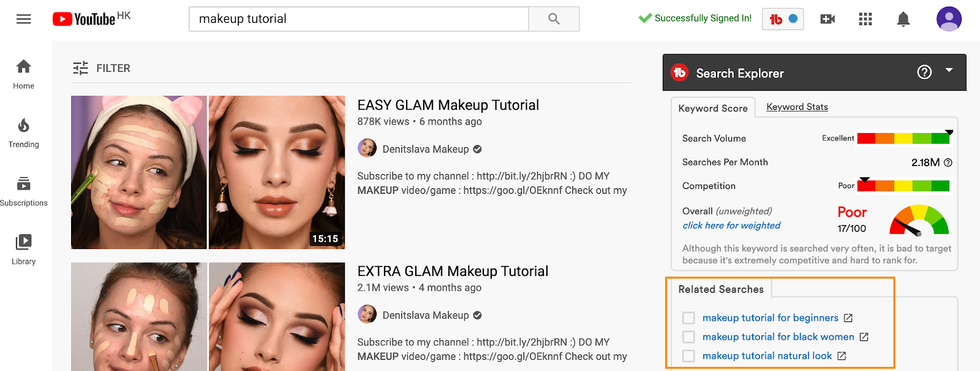Click EASY GLAM channel avatar
Screen dimensions: 980x371
(367, 148)
